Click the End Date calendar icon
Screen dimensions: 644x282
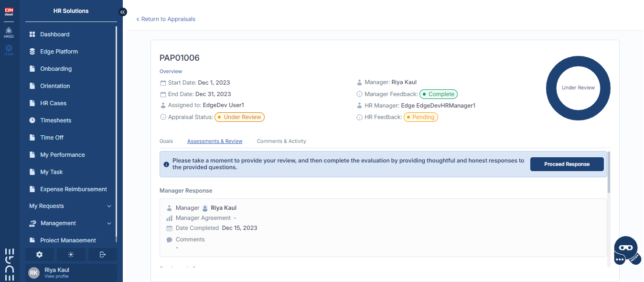[163, 94]
